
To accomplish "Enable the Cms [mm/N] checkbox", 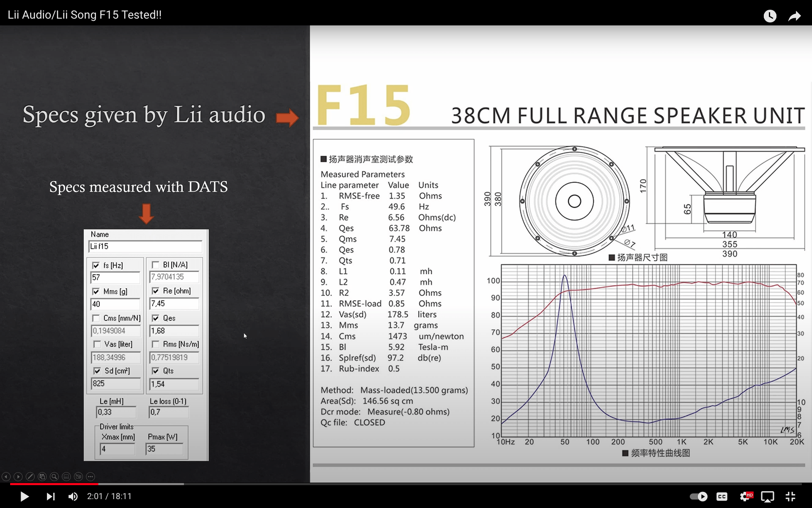I will click(96, 318).
